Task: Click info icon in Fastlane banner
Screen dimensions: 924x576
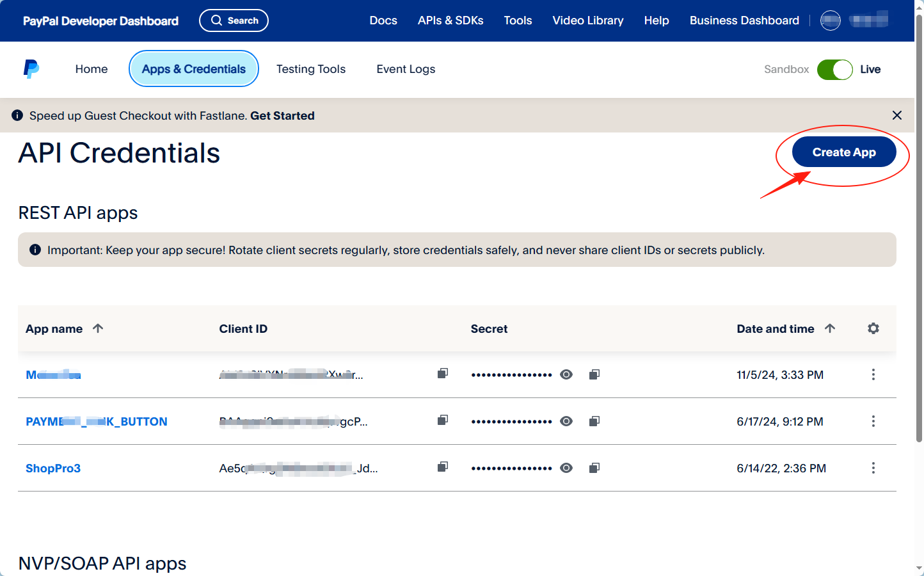Action: [x=17, y=115]
